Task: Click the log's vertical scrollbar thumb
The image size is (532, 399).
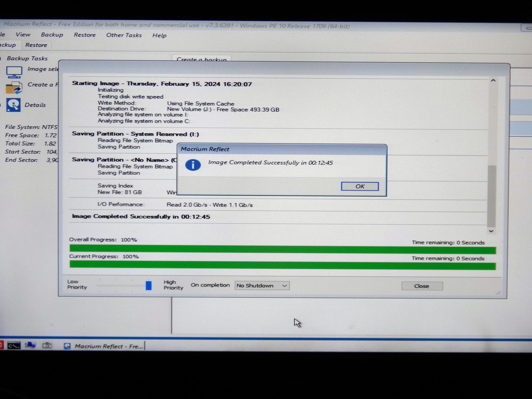Action: [x=492, y=196]
